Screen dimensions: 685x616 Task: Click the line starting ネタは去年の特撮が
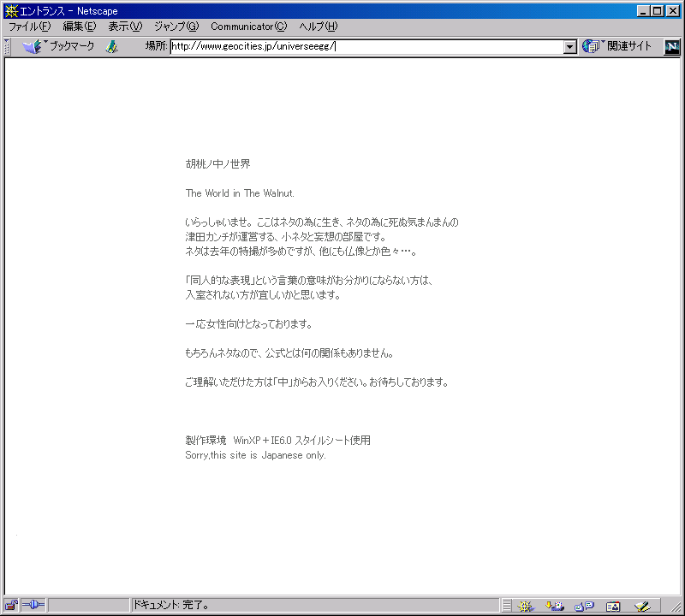[301, 252]
